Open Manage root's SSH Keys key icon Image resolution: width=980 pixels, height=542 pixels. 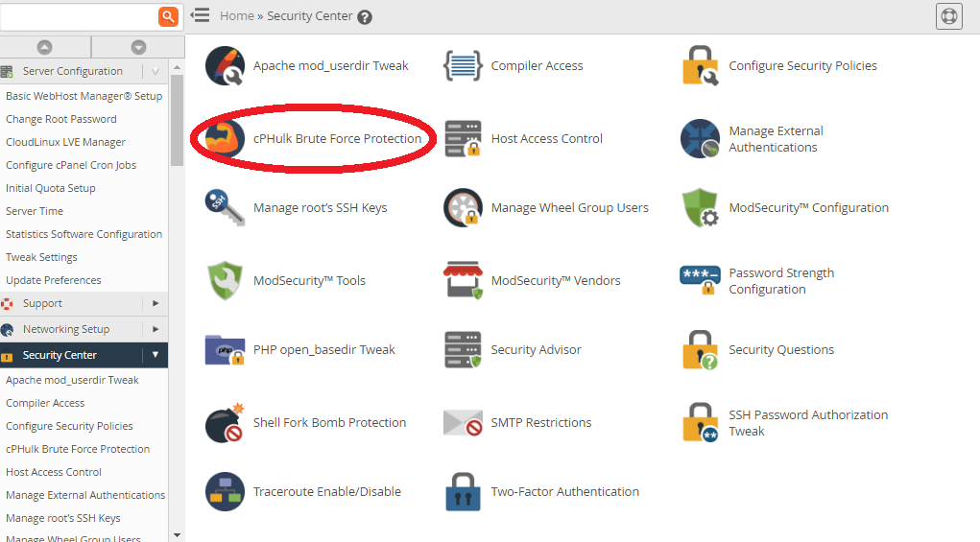[225, 207]
